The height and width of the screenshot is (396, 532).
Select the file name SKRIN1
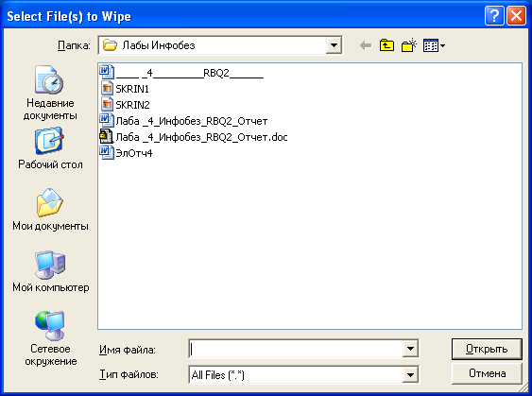coord(132,89)
